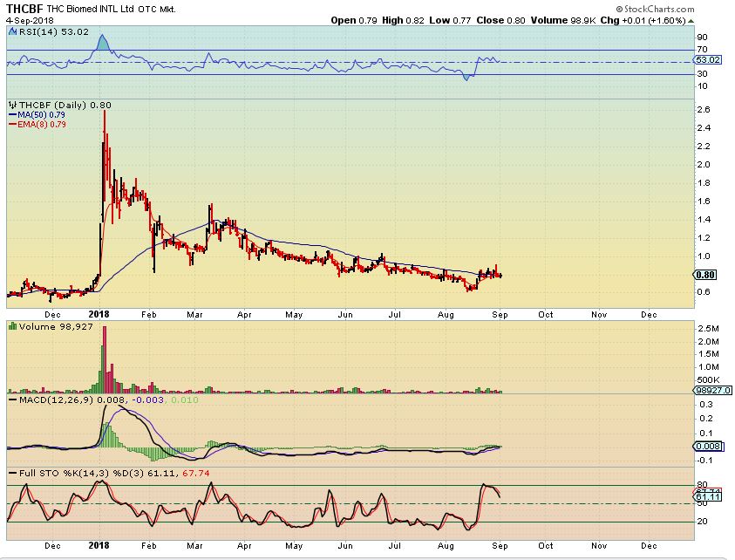Click the THCBF (Daily) 0.80 label
This screenshot has width=735, height=560.
65,105
